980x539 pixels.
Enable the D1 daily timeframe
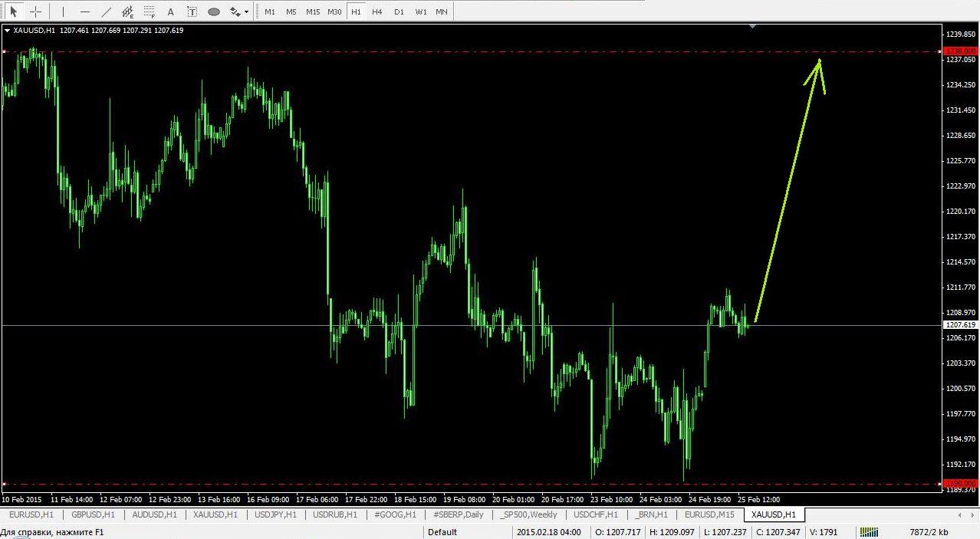pyautogui.click(x=399, y=12)
